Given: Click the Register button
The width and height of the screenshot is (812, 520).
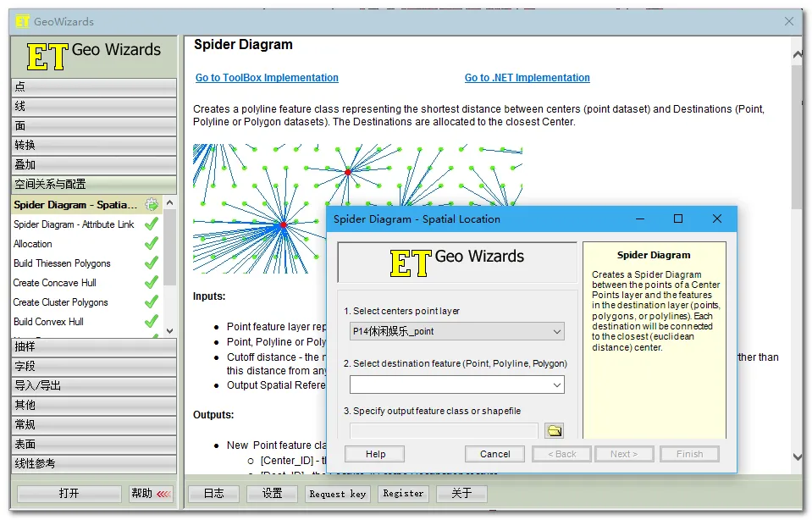Looking at the screenshot, I should tap(403, 494).
